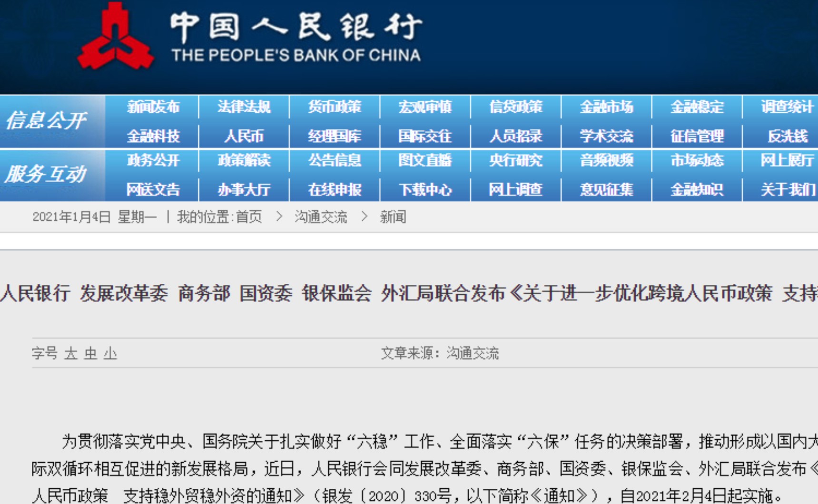This screenshot has width=818, height=504.
Task: Set font size to small (小)
Action: [x=110, y=353]
